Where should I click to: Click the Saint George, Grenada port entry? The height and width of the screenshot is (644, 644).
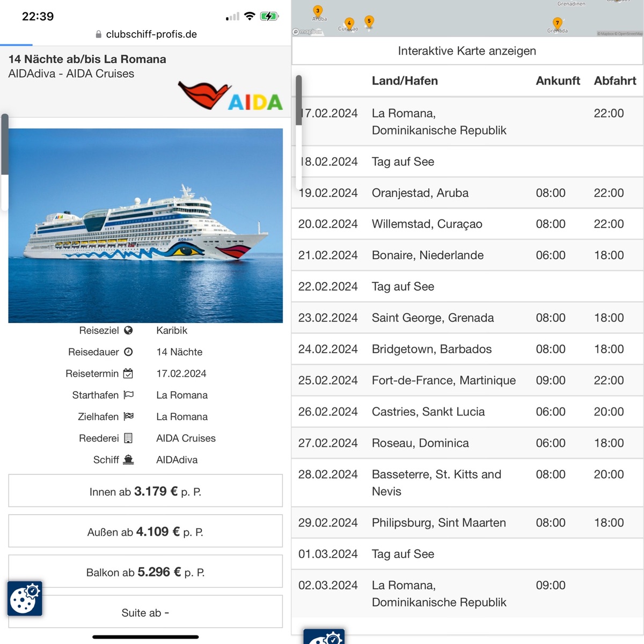[x=433, y=318]
